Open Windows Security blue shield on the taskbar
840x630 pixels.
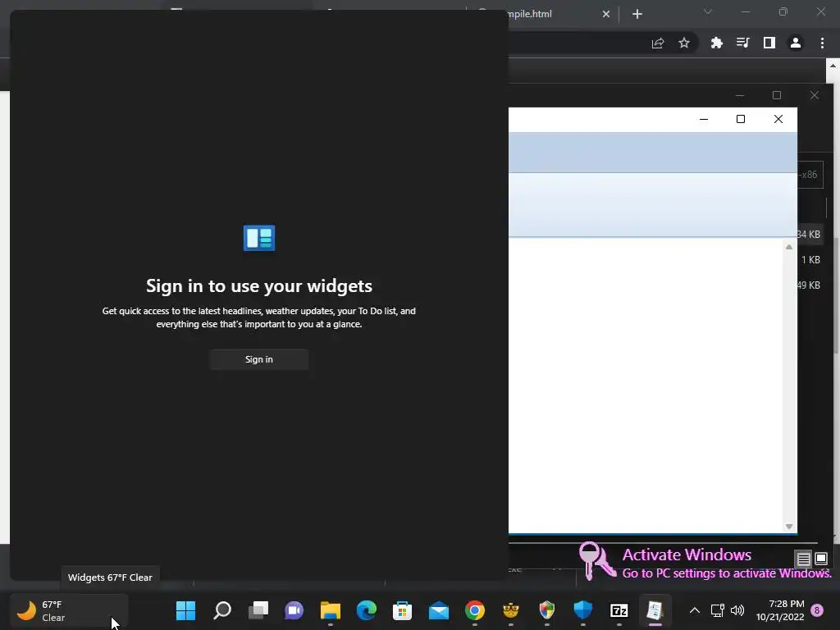583,610
